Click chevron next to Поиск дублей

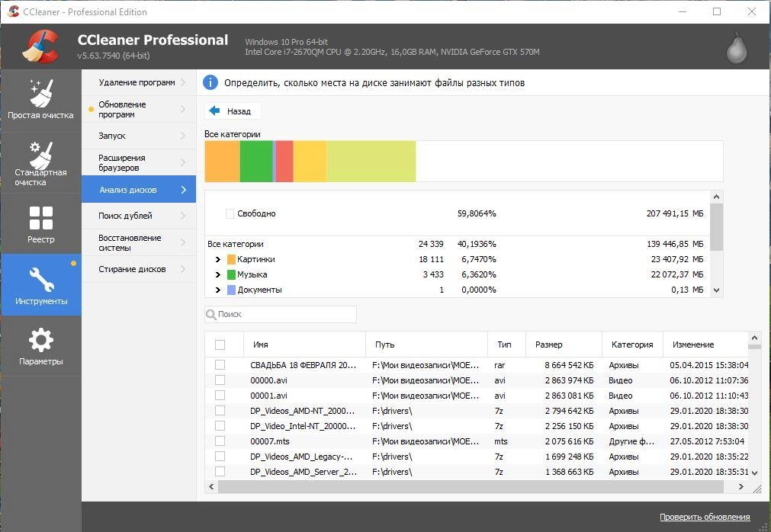pos(183,216)
